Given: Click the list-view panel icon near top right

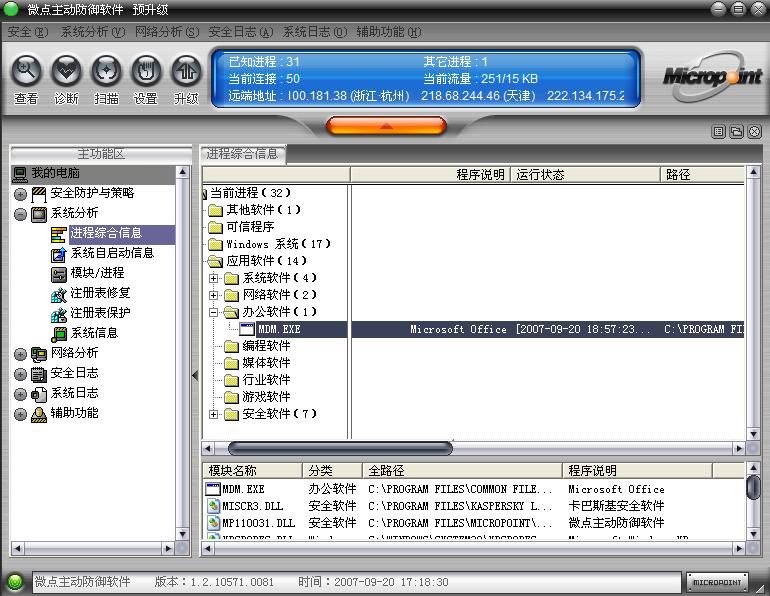Looking at the screenshot, I should pyautogui.click(x=718, y=132).
